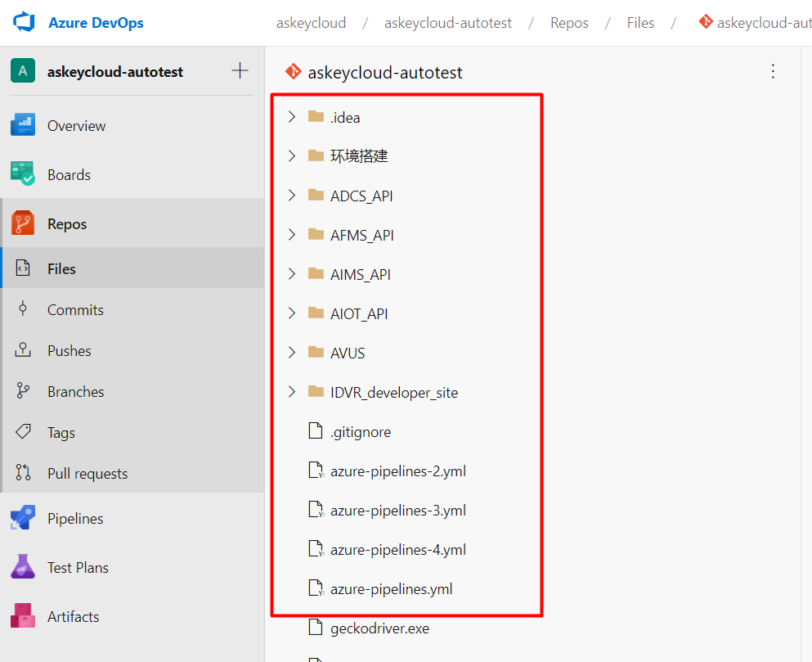
Task: Click the Branches icon
Action: 23,391
